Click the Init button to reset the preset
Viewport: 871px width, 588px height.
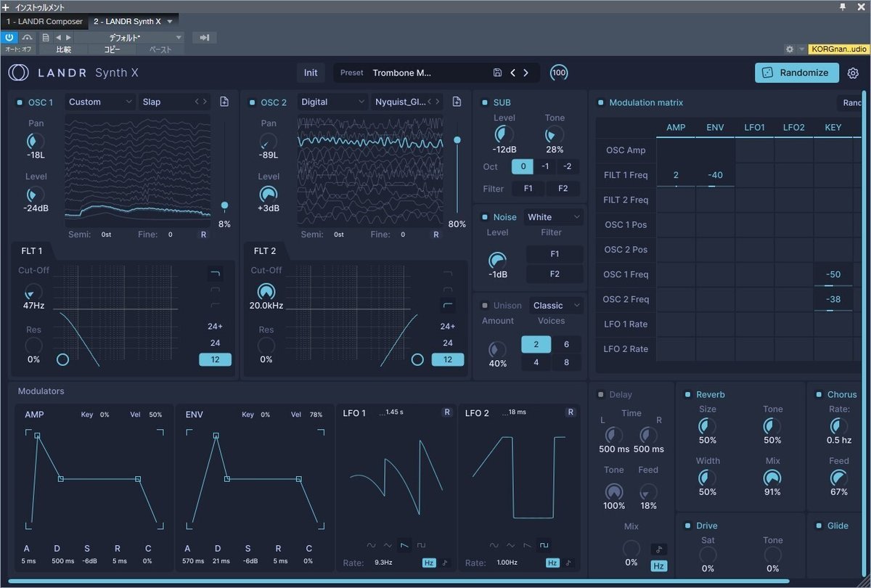(x=311, y=73)
